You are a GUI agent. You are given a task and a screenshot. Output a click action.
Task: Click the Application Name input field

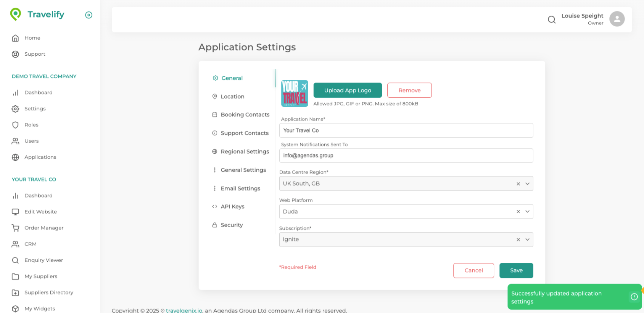click(x=406, y=131)
